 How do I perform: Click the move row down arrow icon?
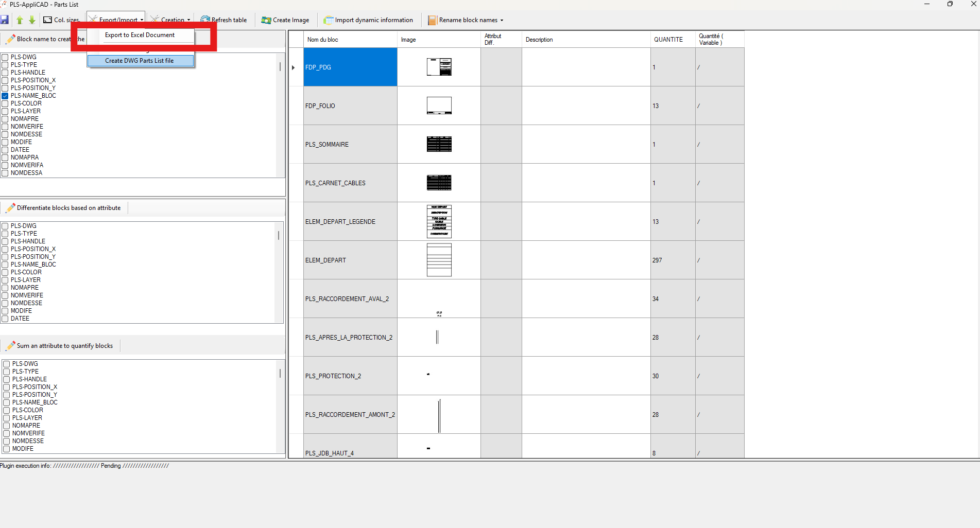click(32, 20)
